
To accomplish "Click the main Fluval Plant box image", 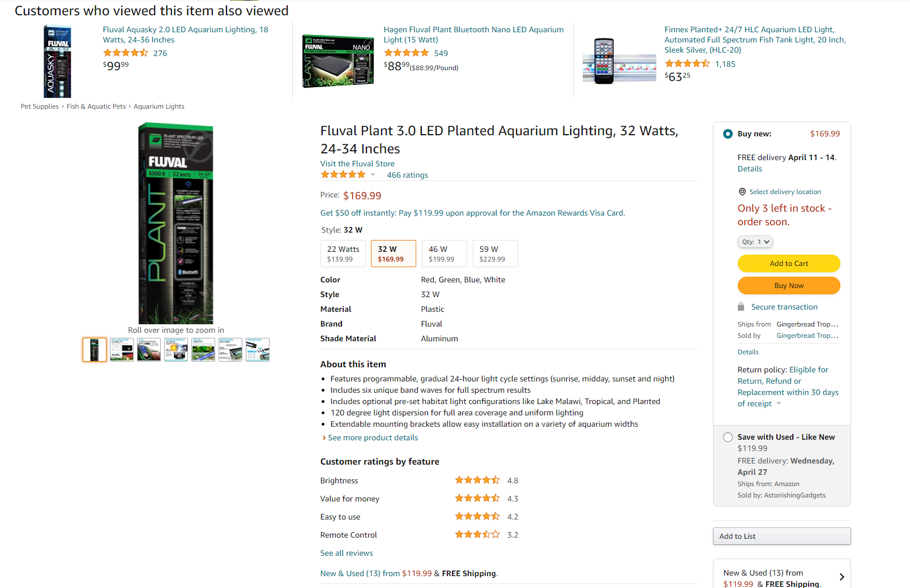I will (176, 224).
